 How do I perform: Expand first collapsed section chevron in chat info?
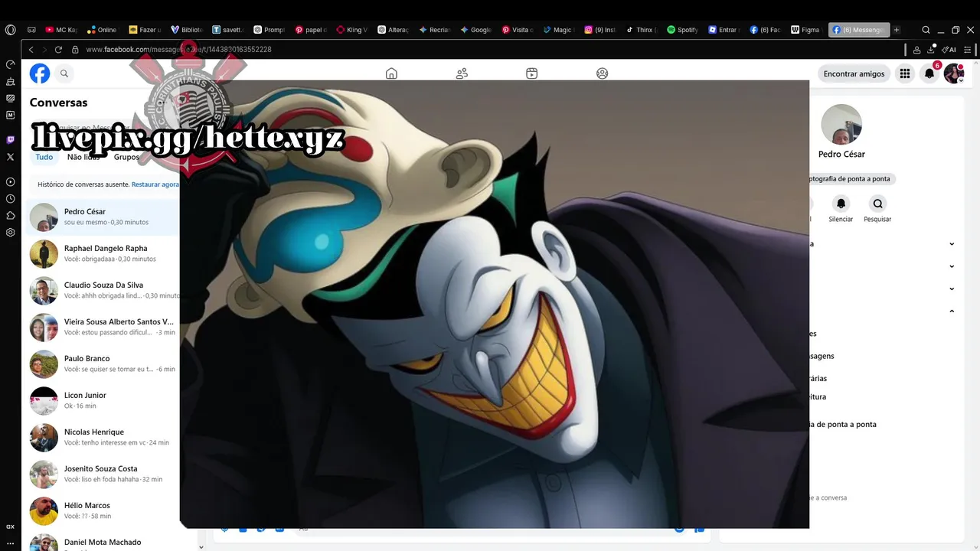(952, 244)
